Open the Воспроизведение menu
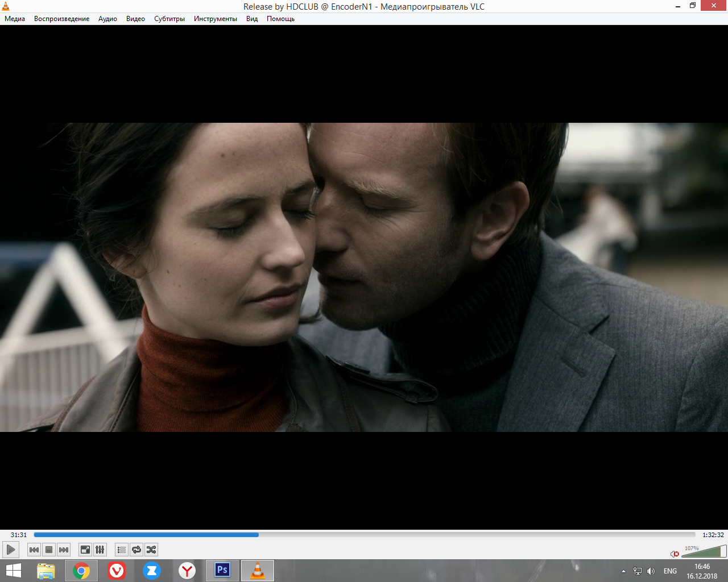This screenshot has width=728, height=582. (62, 19)
